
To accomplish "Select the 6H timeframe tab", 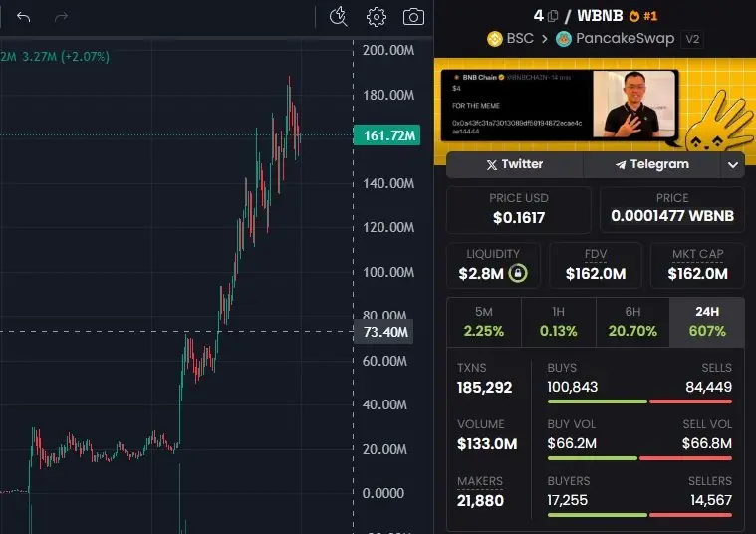I will click(x=632, y=322).
